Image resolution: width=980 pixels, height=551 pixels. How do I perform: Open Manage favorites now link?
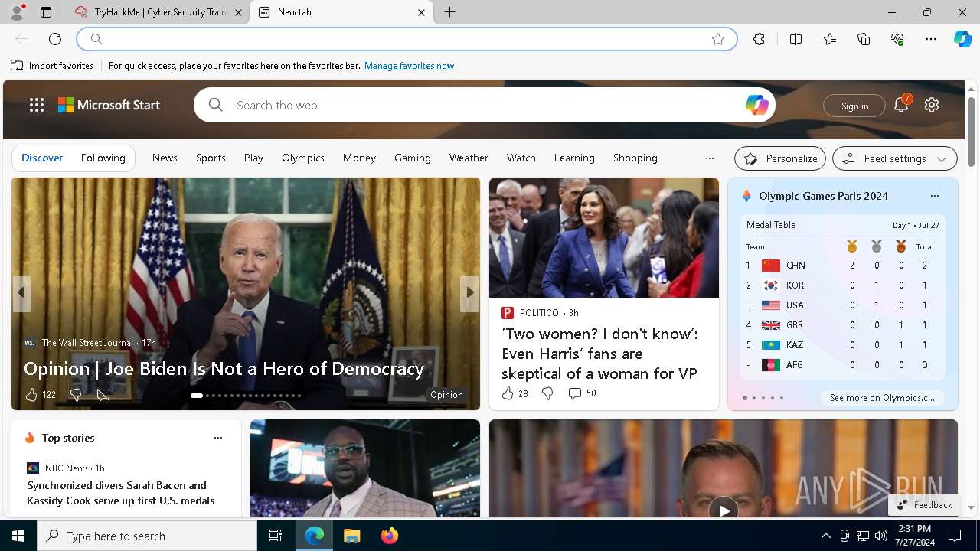409,66
